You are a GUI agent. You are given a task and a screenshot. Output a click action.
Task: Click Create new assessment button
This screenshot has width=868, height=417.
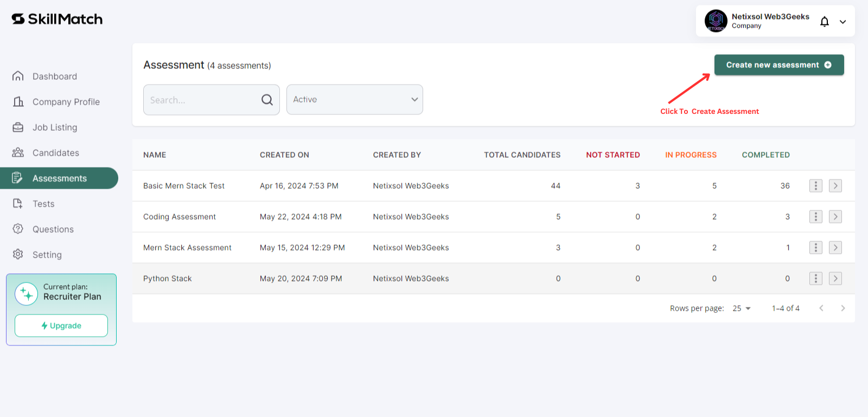coord(779,65)
